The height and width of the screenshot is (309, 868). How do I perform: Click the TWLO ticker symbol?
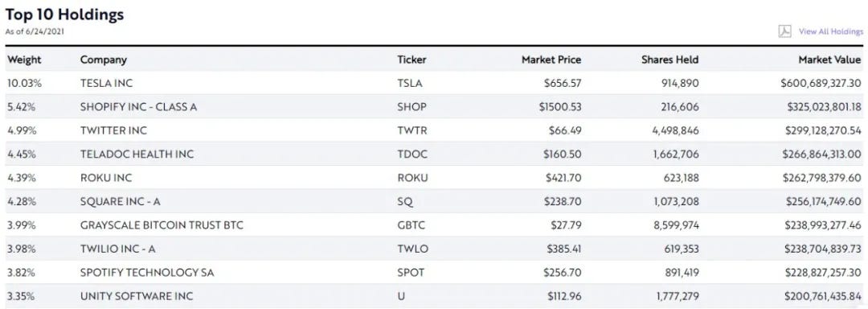[x=412, y=249]
